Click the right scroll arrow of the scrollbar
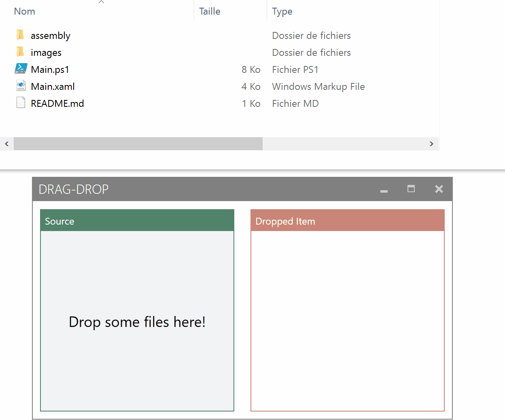Image resolution: width=505 pixels, height=420 pixels. tap(431, 144)
